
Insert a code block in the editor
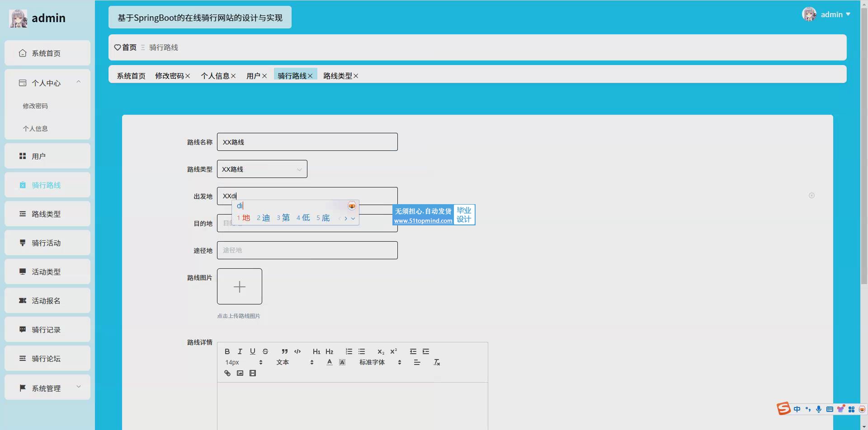297,351
